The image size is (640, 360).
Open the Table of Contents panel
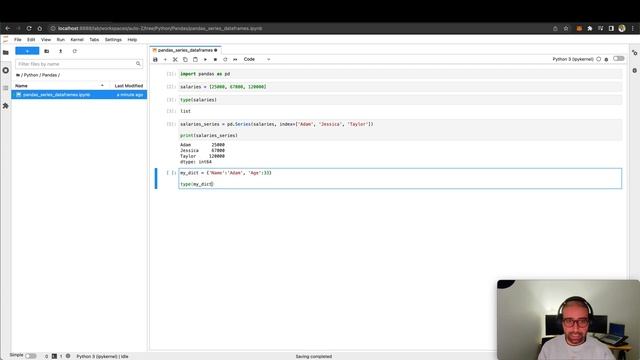(6, 88)
